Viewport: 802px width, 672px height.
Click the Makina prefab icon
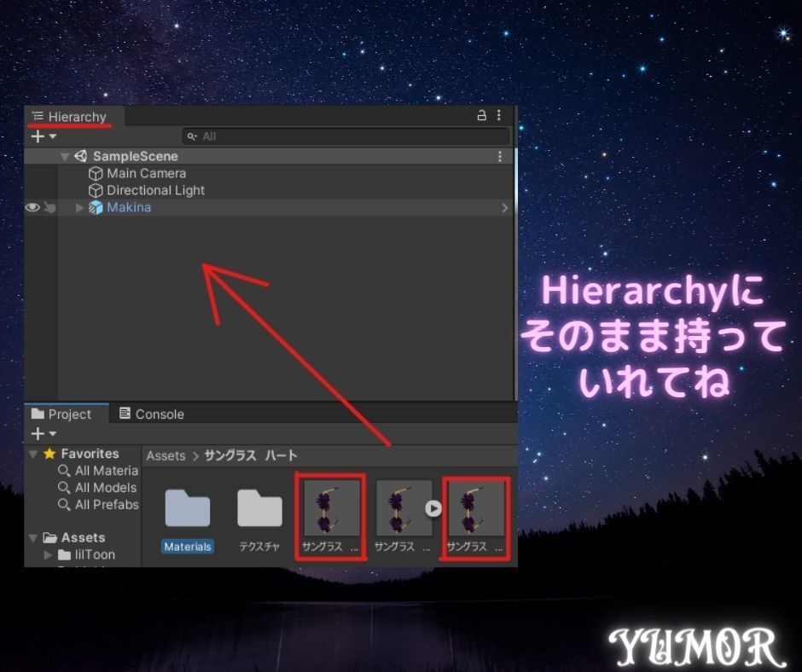coord(96,207)
